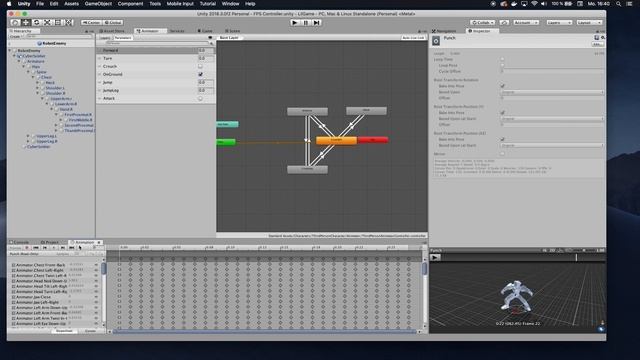
Task: Toggle the Mirror checkbox in Inspector
Action: click(502, 154)
